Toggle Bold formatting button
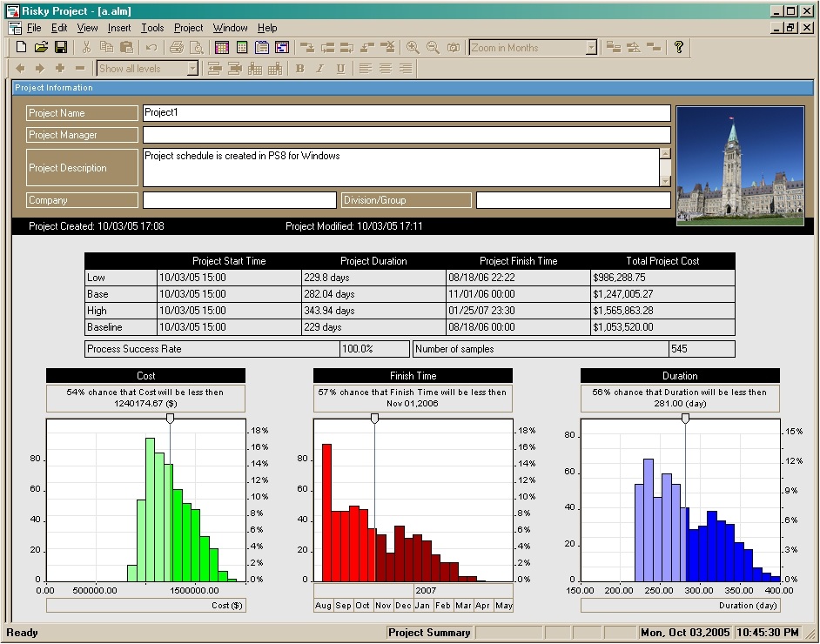Image resolution: width=820 pixels, height=644 pixels. [x=299, y=69]
